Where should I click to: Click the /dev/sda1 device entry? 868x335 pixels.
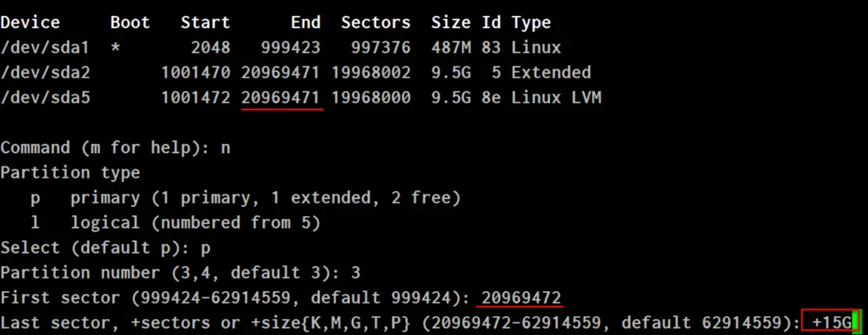point(45,48)
